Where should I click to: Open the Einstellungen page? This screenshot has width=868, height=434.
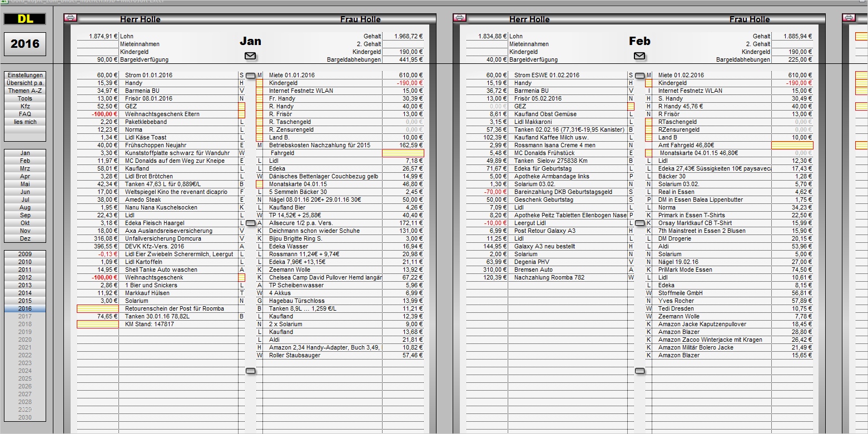click(x=24, y=74)
